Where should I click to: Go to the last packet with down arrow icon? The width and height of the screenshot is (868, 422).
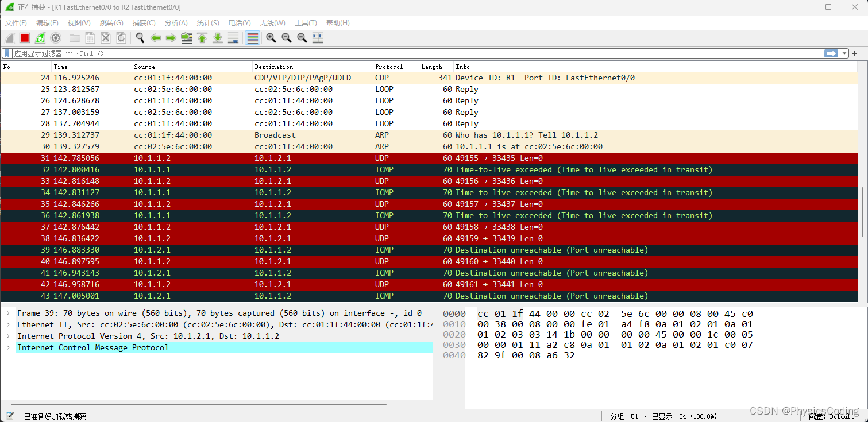pos(217,38)
